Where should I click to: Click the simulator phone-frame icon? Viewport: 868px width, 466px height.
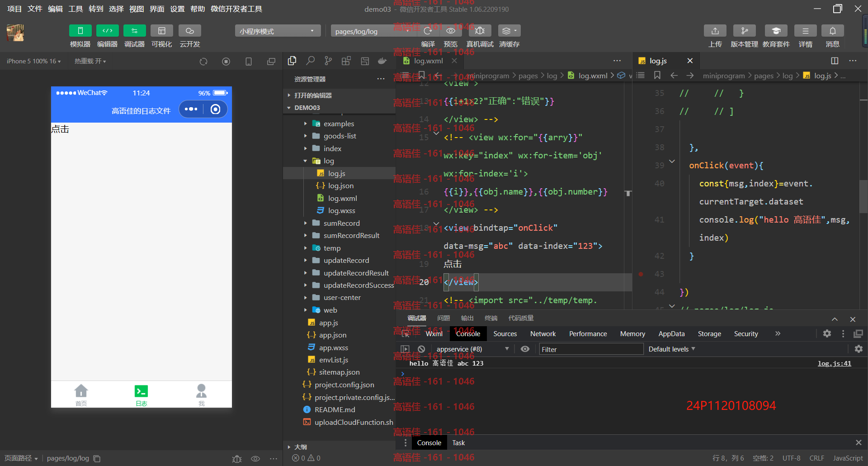pyautogui.click(x=248, y=62)
